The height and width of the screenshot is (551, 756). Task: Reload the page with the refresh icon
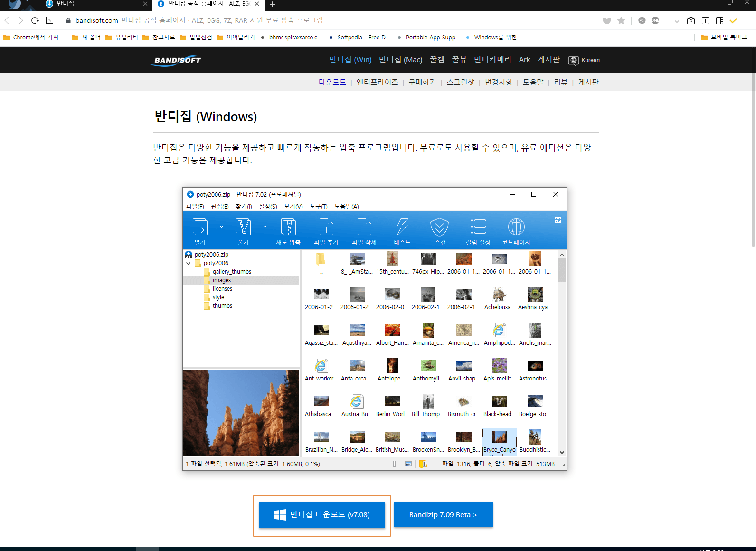tap(35, 20)
